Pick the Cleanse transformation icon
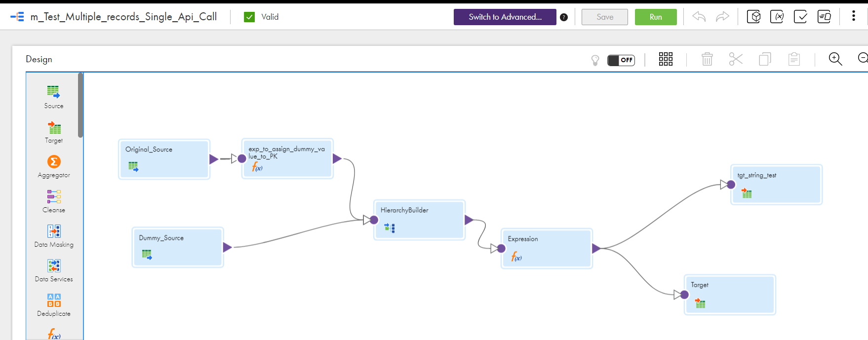This screenshot has height=340, width=868. pos(54,196)
